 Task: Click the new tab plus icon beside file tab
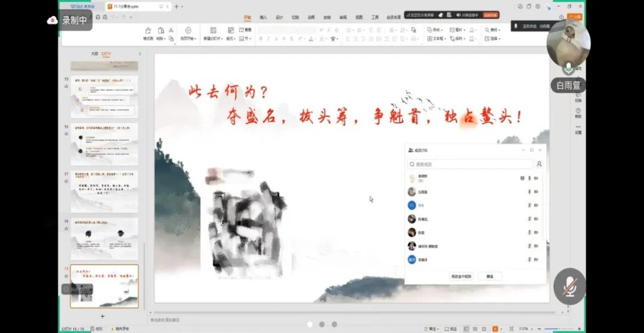point(177,7)
